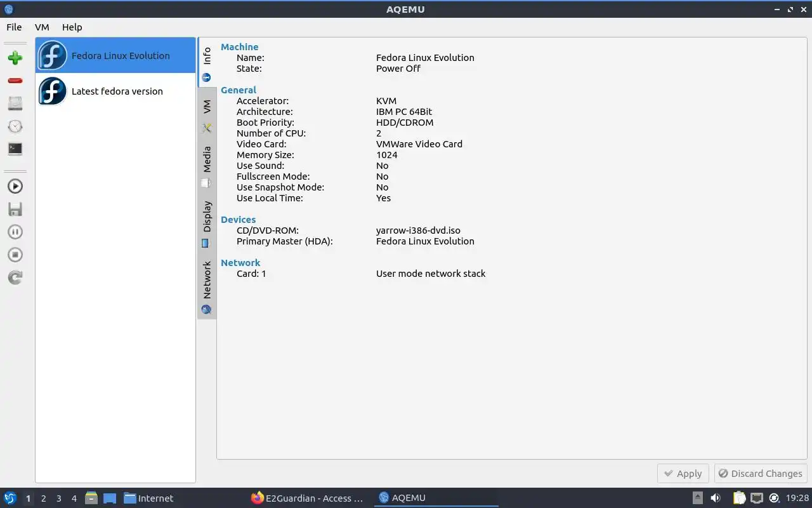Click the tray expand arrow icon
This screenshot has width=812, height=508.
click(698, 498)
